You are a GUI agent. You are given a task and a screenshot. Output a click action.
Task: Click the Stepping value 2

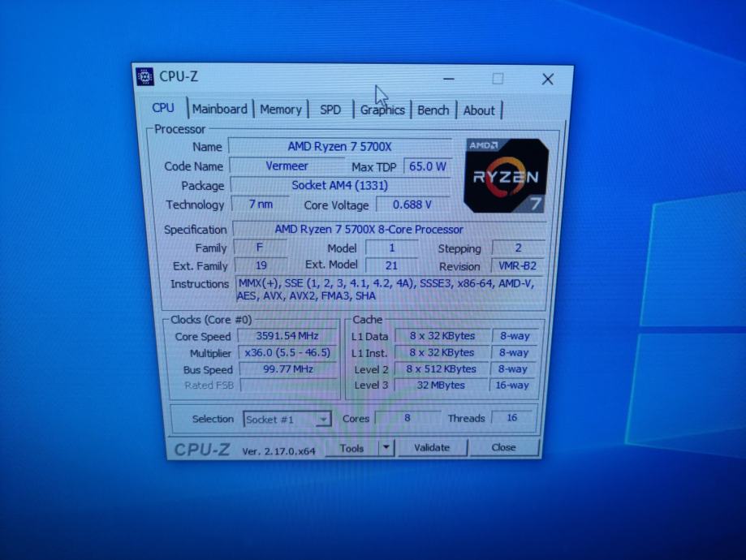518,248
